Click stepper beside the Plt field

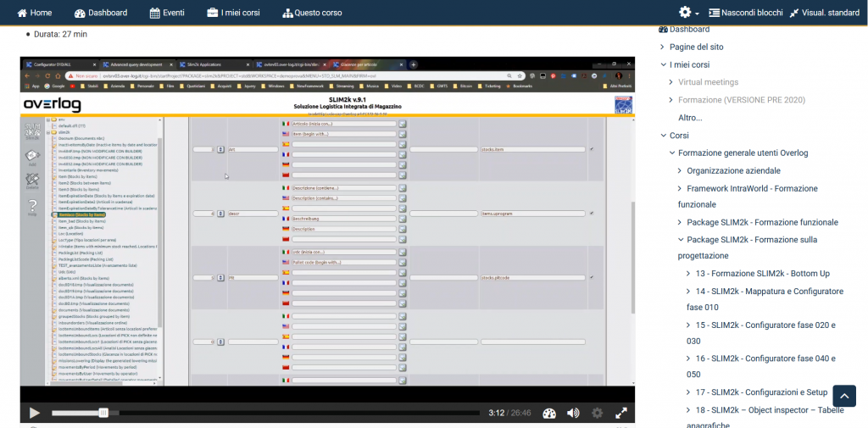[220, 277]
